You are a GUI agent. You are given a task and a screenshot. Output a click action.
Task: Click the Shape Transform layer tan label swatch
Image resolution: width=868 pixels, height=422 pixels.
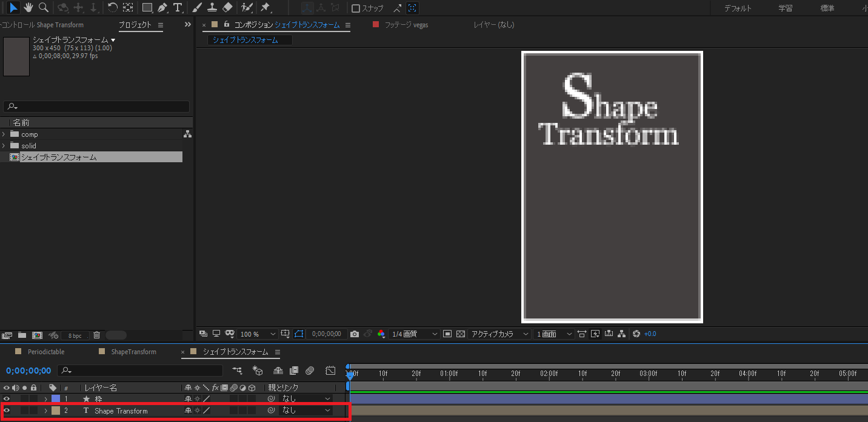(56, 410)
